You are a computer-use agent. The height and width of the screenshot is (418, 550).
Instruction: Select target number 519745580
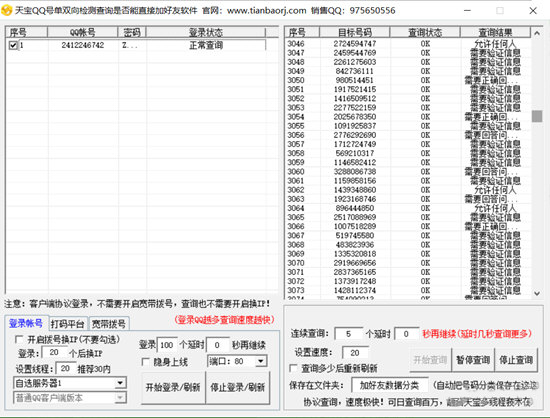(355, 235)
